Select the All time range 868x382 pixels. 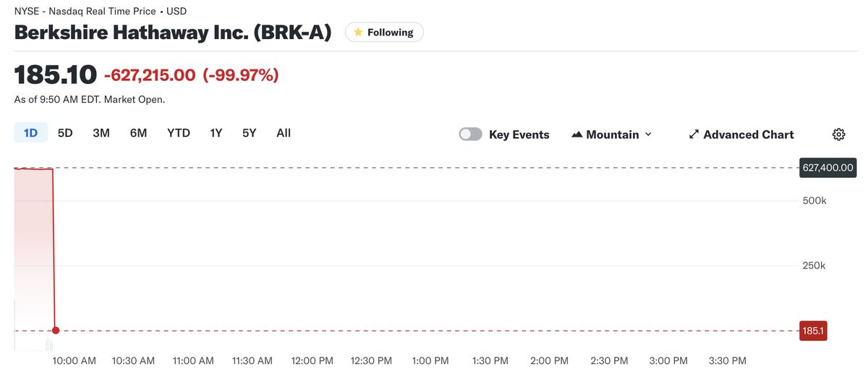284,133
